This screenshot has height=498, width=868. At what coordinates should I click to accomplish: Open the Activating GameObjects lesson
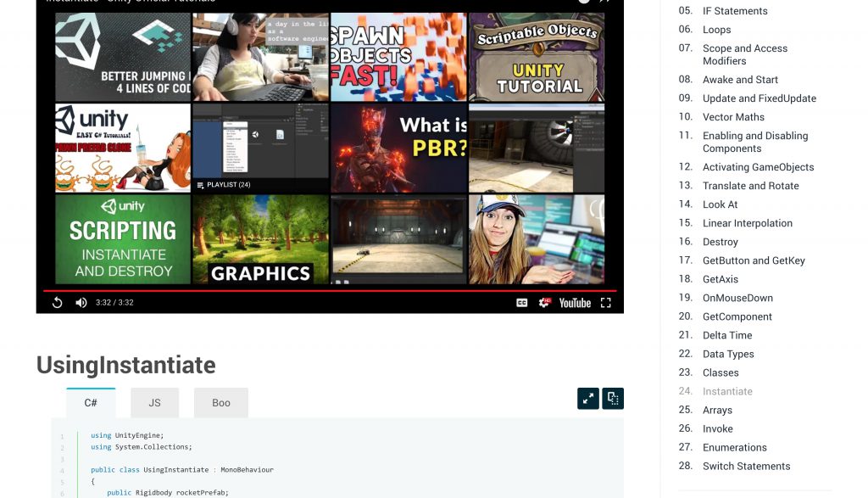point(758,167)
